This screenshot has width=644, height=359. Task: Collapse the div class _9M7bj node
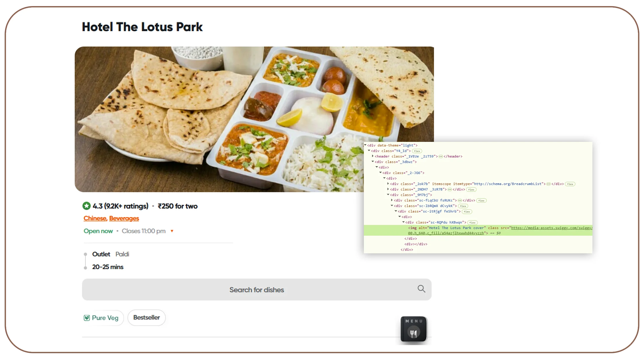388,195
